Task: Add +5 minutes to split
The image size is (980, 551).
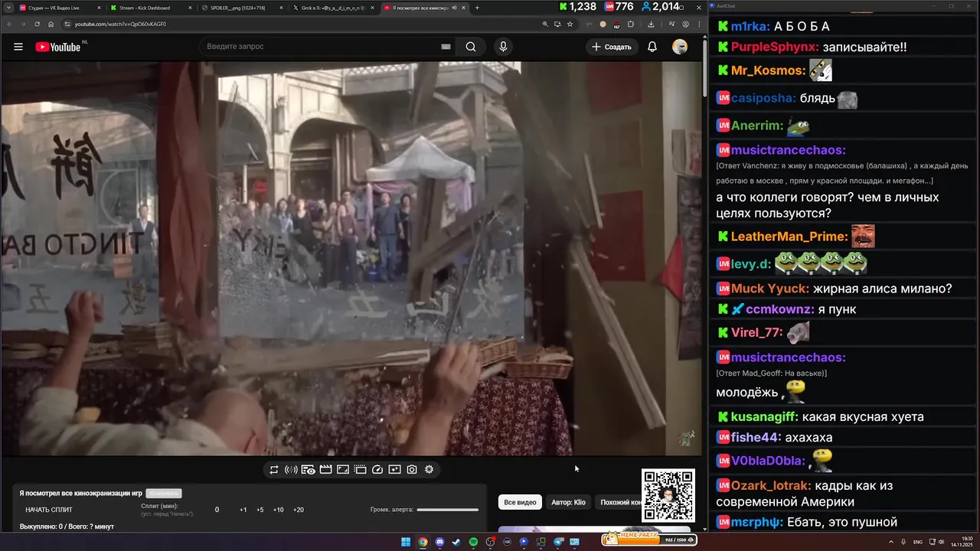Action: click(x=260, y=510)
